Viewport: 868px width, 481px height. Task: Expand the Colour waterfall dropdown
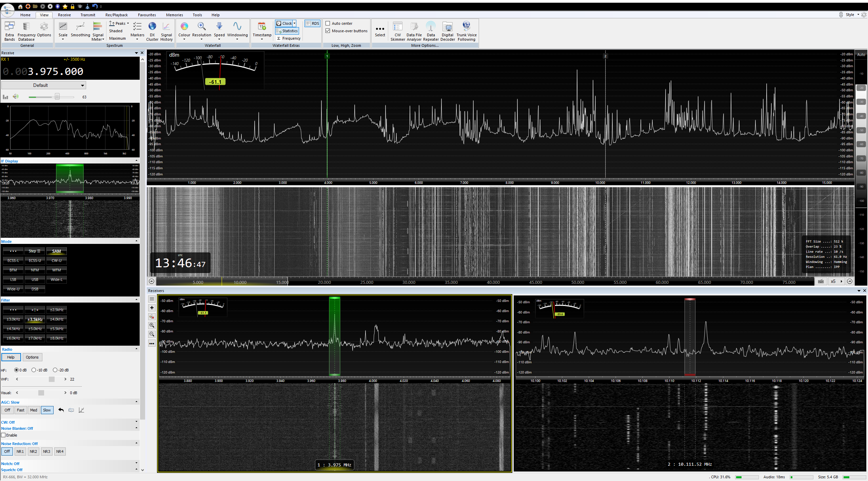184,39
